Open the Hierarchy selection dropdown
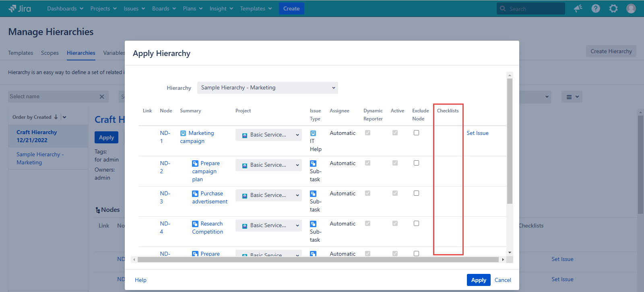 [x=267, y=88]
